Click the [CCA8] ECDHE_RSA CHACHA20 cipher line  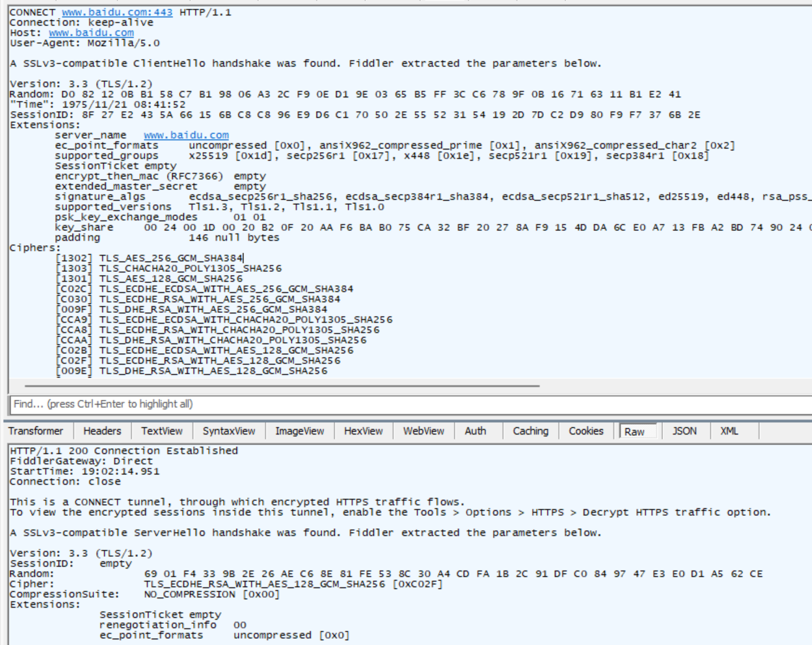(217, 330)
